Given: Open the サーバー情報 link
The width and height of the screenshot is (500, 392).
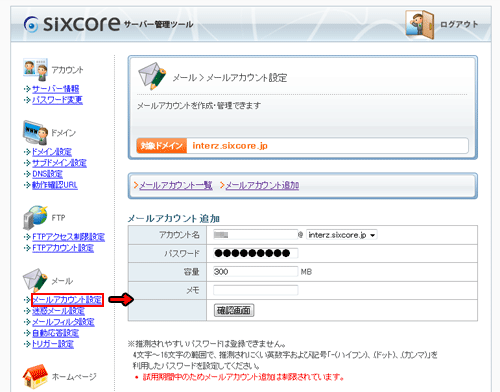Looking at the screenshot, I should point(56,89).
